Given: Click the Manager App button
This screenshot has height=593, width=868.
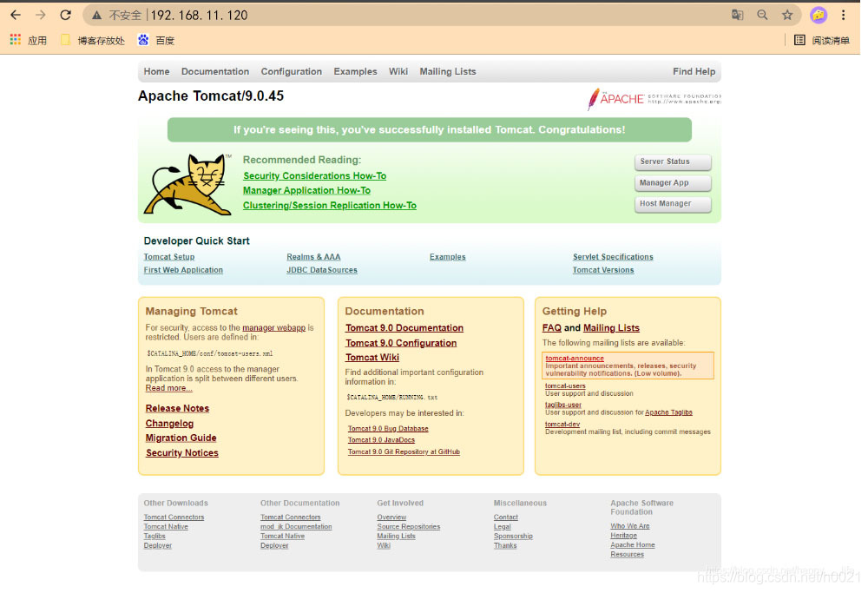Looking at the screenshot, I should pyautogui.click(x=673, y=182).
